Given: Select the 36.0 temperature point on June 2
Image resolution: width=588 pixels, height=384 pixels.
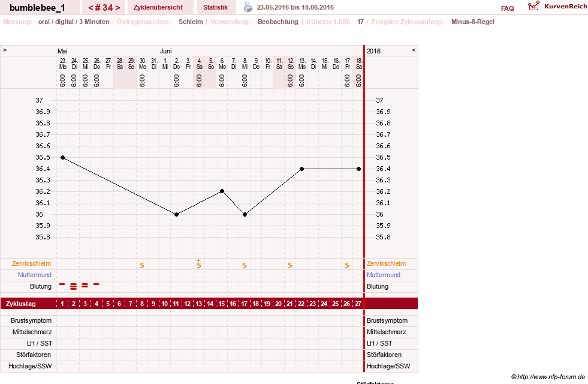Looking at the screenshot, I should pyautogui.click(x=177, y=214).
